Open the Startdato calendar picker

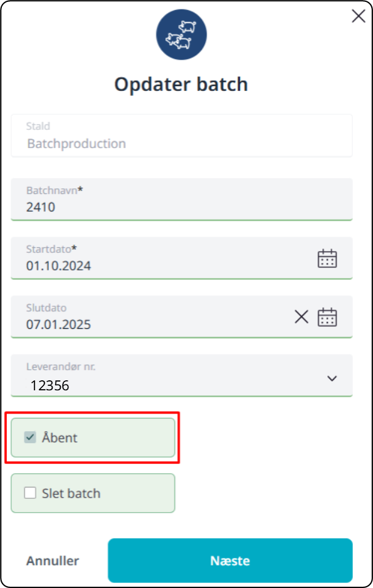tap(327, 259)
